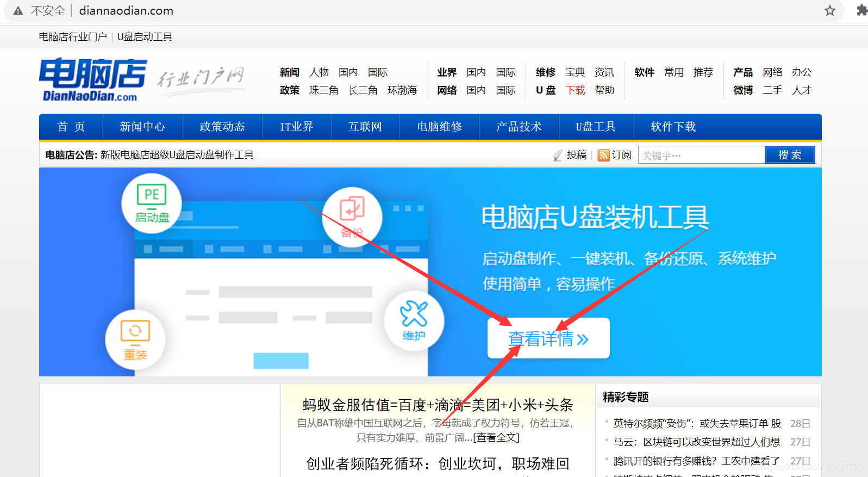Click the 重装 reinstall circle icon
868x477 pixels.
[x=135, y=340]
